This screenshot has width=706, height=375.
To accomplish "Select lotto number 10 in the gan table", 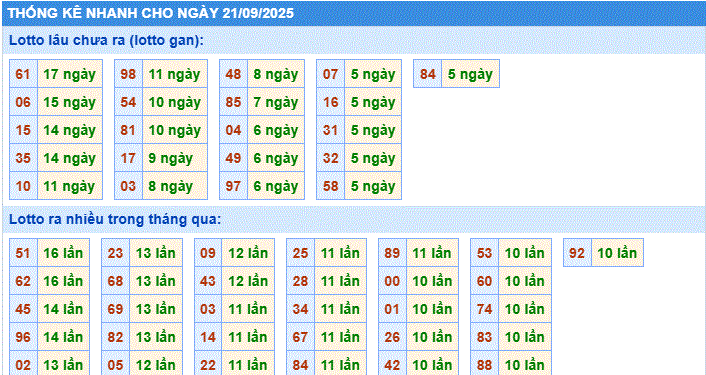I will click(x=23, y=186).
